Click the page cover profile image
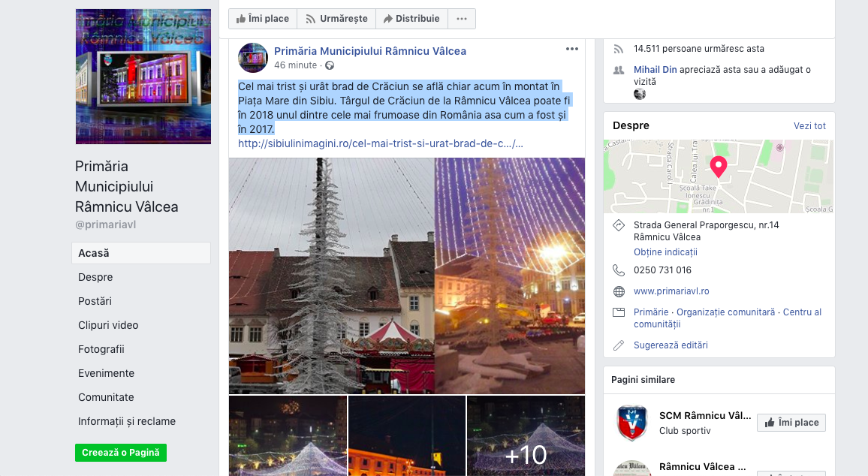 (143, 77)
